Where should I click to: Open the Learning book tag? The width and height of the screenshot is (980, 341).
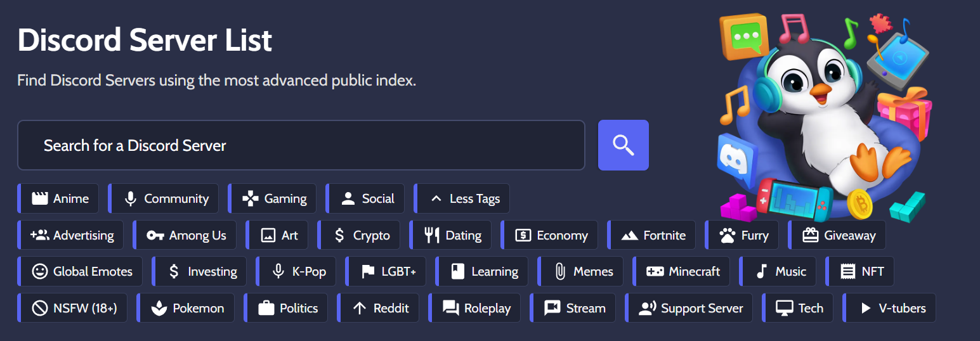[x=481, y=271]
